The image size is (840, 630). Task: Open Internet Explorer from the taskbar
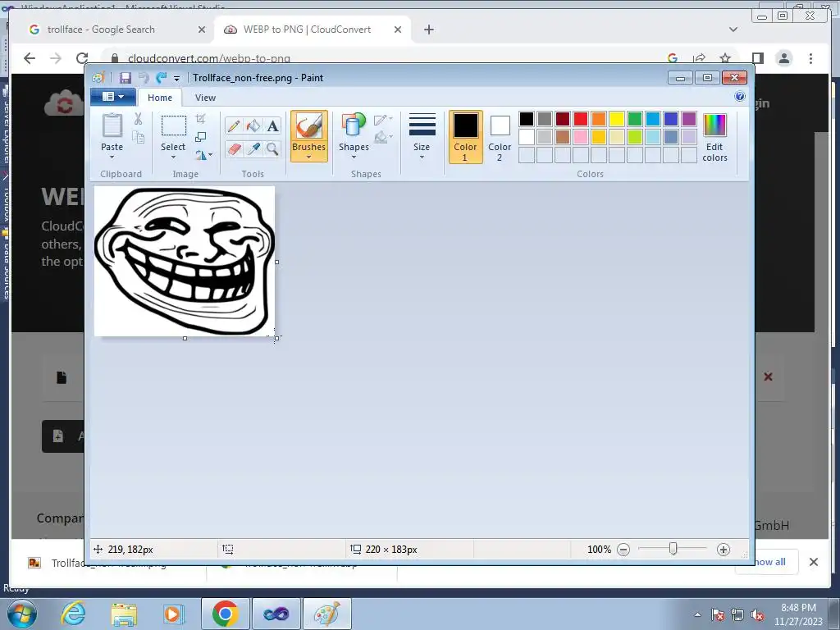(x=72, y=614)
